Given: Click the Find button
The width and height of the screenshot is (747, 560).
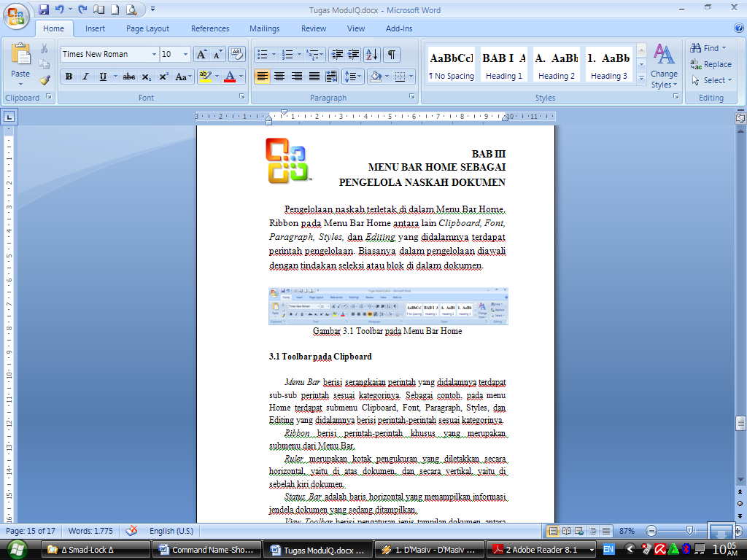Looking at the screenshot, I should pos(708,48).
